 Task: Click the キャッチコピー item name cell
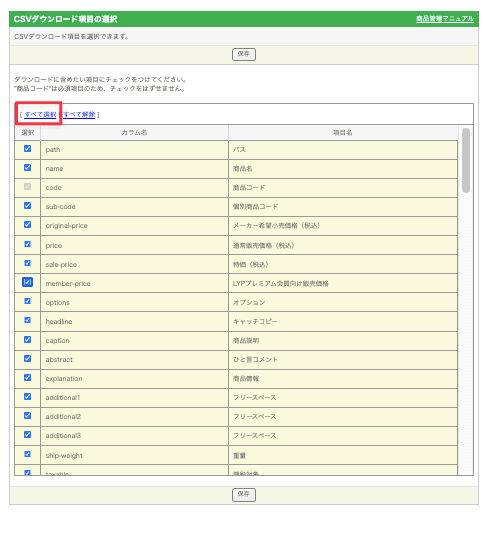click(x=343, y=321)
